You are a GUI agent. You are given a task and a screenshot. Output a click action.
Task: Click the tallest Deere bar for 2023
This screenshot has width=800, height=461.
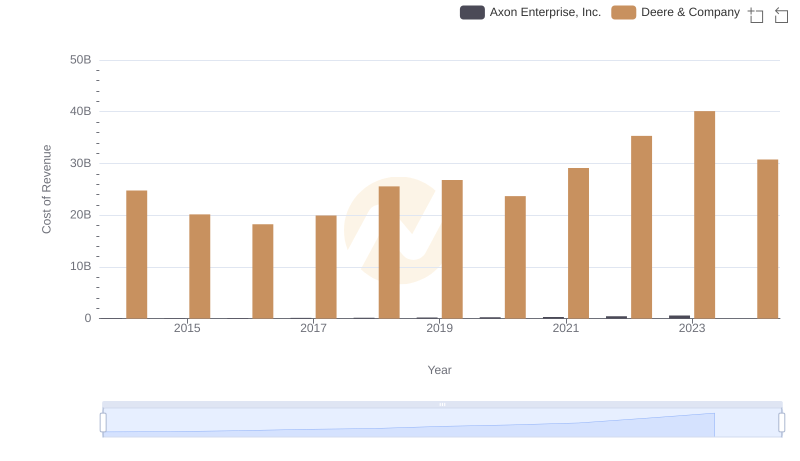pos(704,215)
